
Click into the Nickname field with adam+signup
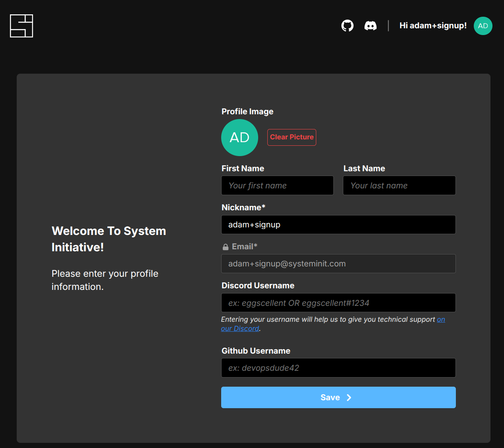pyautogui.click(x=338, y=225)
